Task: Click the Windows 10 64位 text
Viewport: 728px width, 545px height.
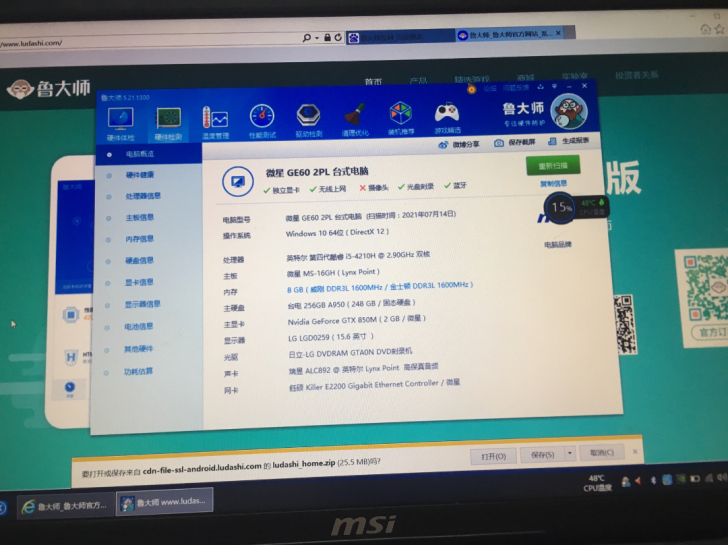Action: [337, 233]
